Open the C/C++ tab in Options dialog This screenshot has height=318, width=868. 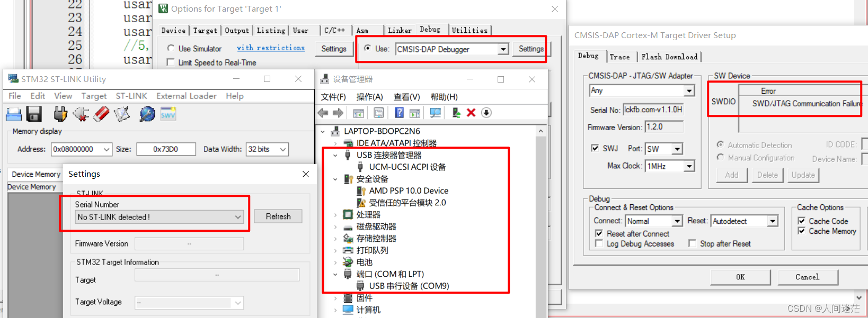click(334, 31)
